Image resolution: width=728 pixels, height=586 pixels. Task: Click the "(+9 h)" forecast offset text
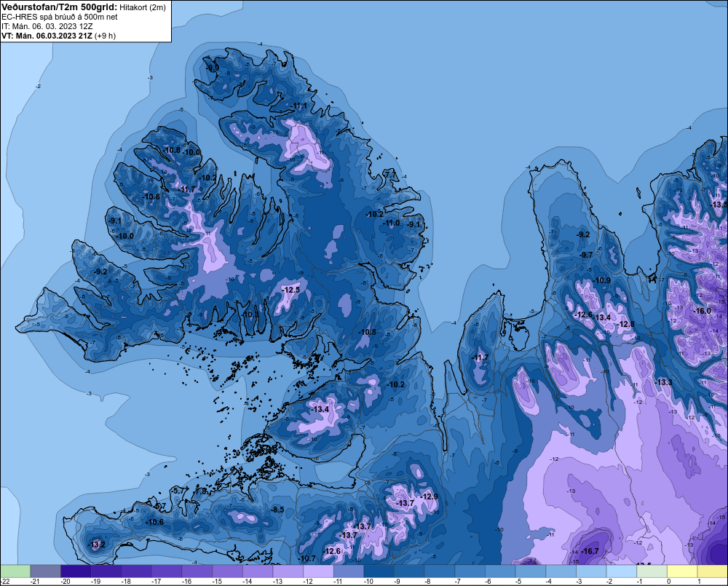pyautogui.click(x=105, y=36)
